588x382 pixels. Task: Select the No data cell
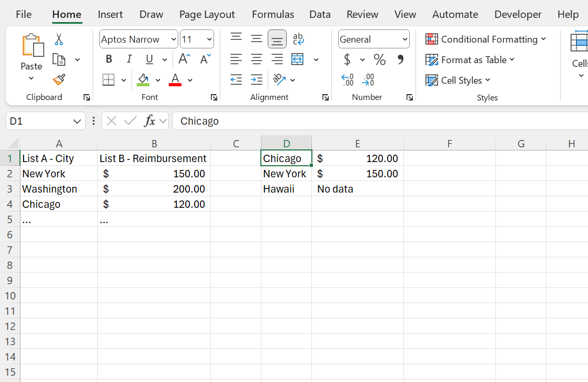(358, 189)
